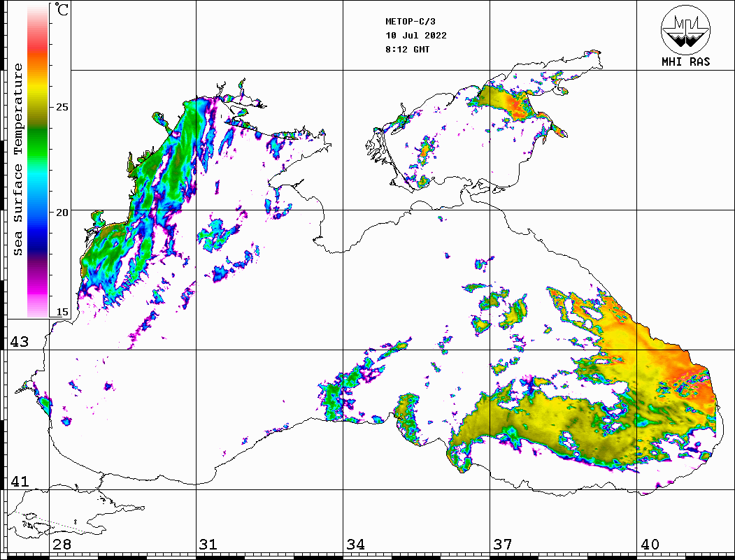Click the 20 mark on the temperature scale
This screenshot has height=560, width=735.
(x=62, y=213)
